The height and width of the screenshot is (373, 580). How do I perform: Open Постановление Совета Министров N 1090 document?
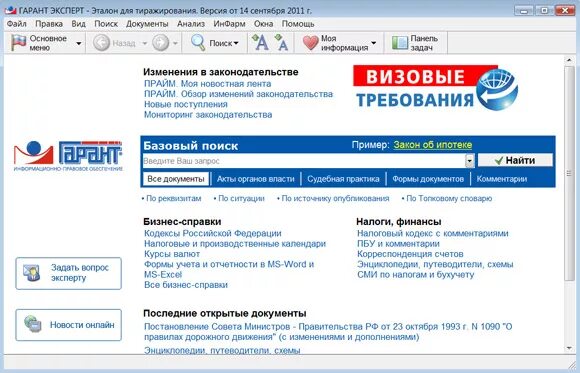(328, 332)
